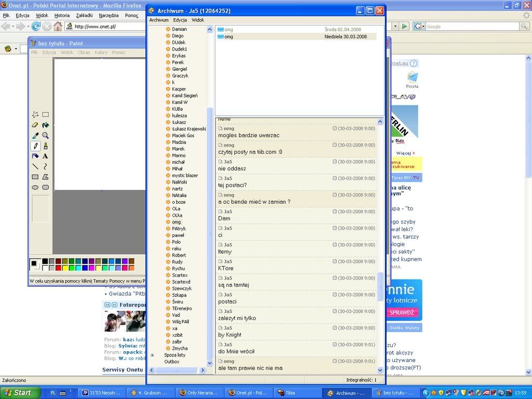Choose the Pencil tool in Paint
The width and height of the screenshot is (532, 399).
point(35,146)
